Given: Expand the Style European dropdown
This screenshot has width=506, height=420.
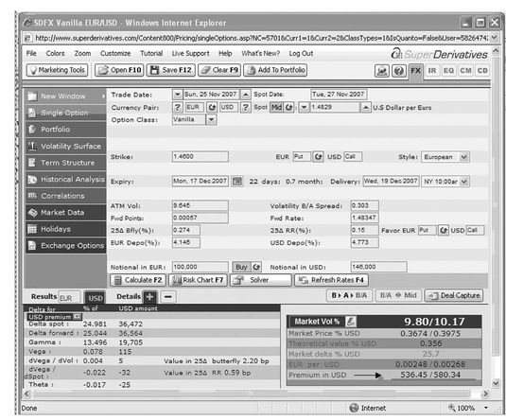Looking at the screenshot, I should coord(463,157).
